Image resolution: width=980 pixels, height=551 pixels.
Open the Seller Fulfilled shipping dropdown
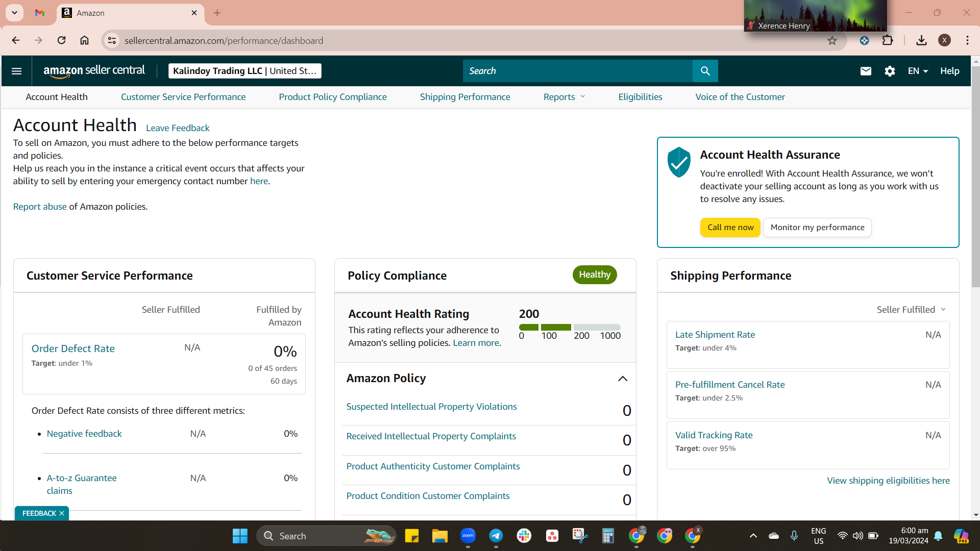[x=911, y=310]
